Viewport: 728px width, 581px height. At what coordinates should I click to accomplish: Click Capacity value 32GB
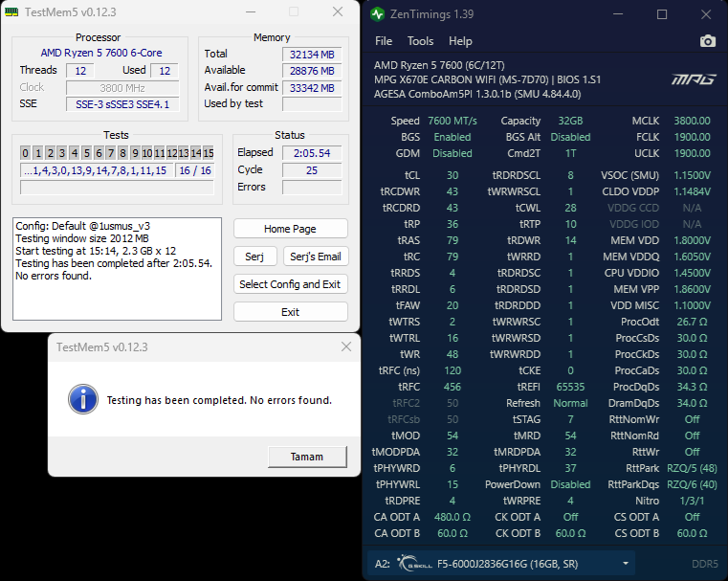click(x=570, y=121)
